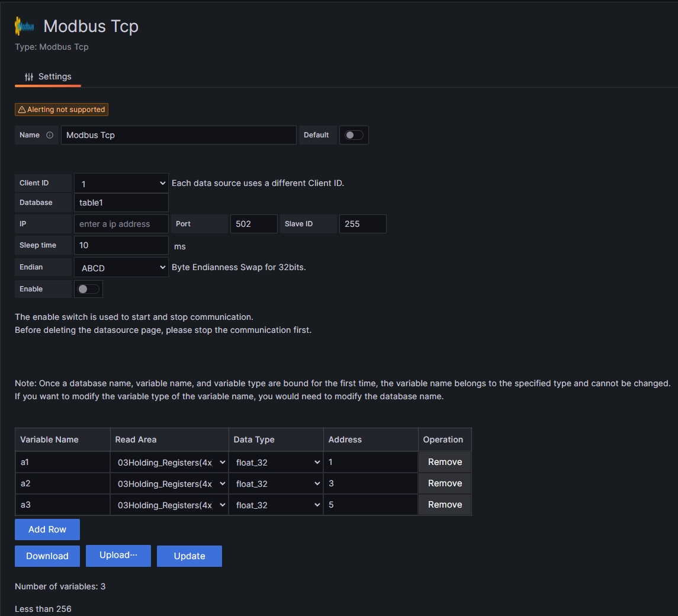Select the Slave ID input field
The height and width of the screenshot is (616, 678).
click(x=362, y=224)
